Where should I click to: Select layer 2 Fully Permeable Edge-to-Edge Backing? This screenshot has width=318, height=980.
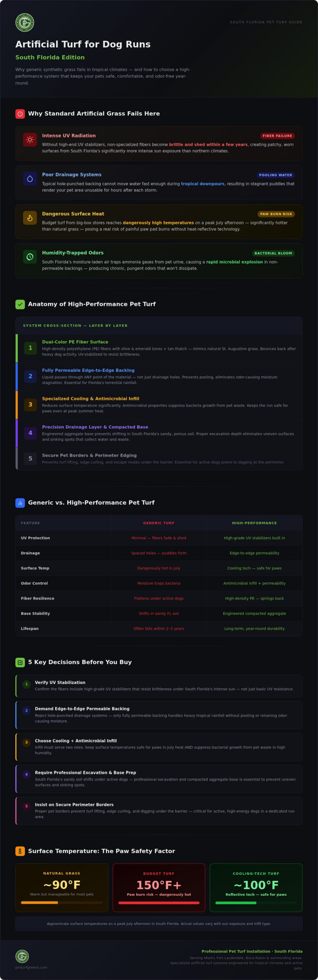click(x=159, y=376)
